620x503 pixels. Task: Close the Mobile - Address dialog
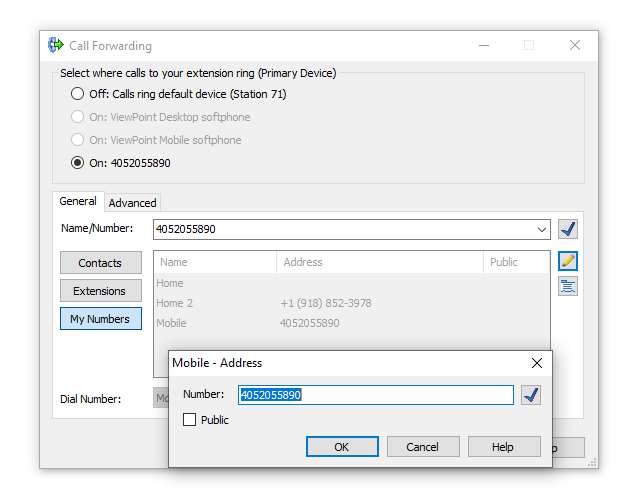[x=536, y=363]
